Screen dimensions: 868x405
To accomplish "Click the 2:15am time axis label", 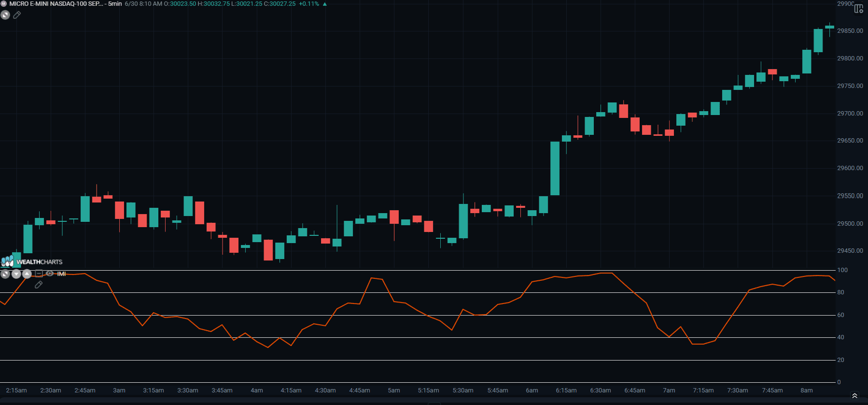I will (16, 391).
